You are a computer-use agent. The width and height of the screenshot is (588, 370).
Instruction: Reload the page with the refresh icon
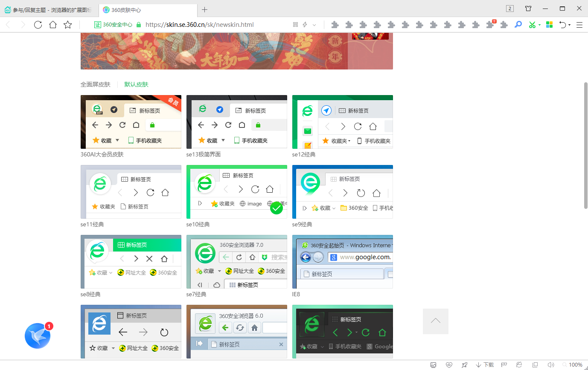(x=38, y=25)
